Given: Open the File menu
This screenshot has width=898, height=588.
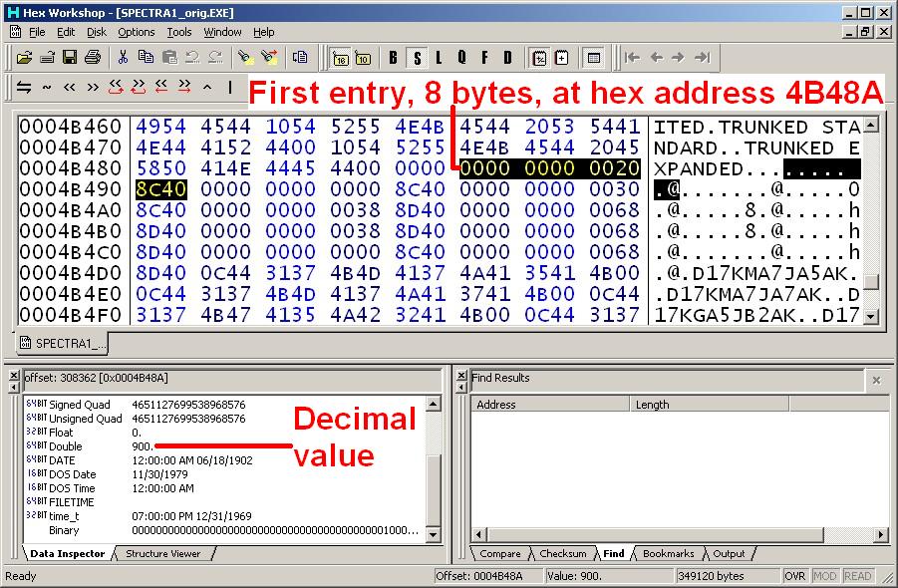Looking at the screenshot, I should click(x=37, y=32).
